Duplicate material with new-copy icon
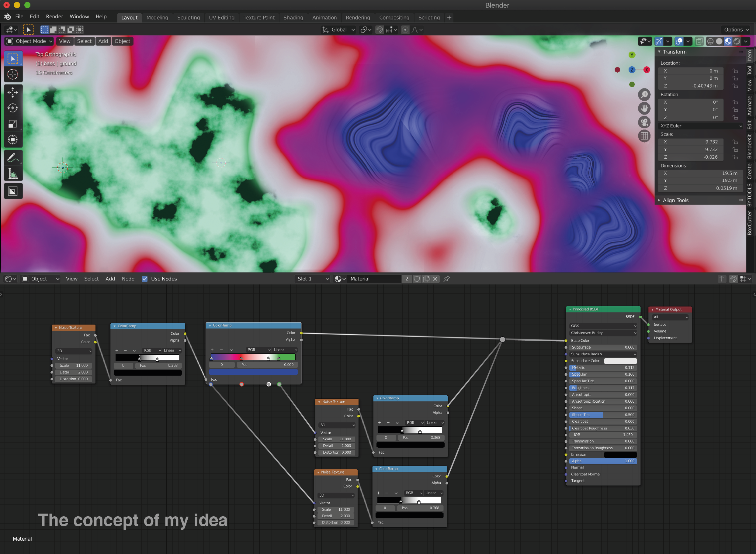This screenshot has width=756, height=554. [426, 279]
